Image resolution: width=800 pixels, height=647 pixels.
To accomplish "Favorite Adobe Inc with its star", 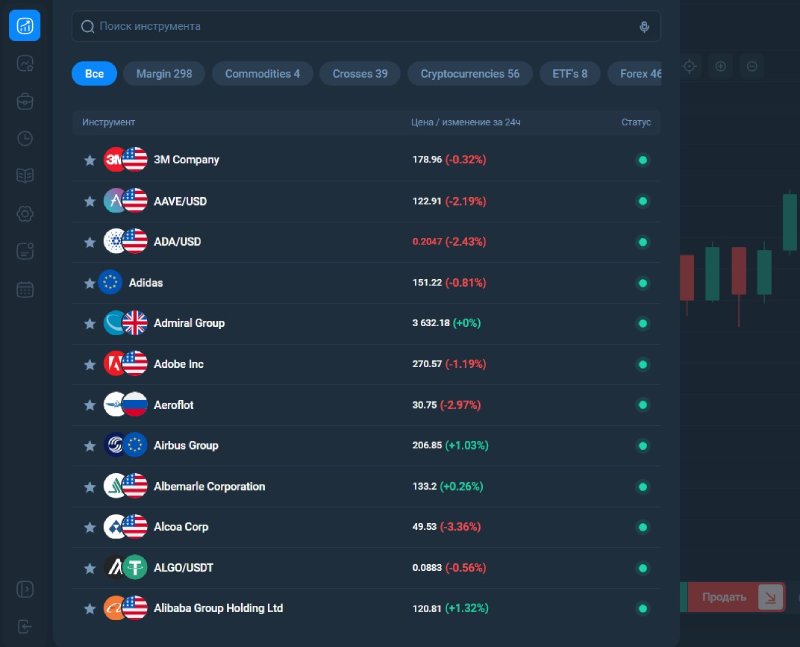I will click(90, 364).
